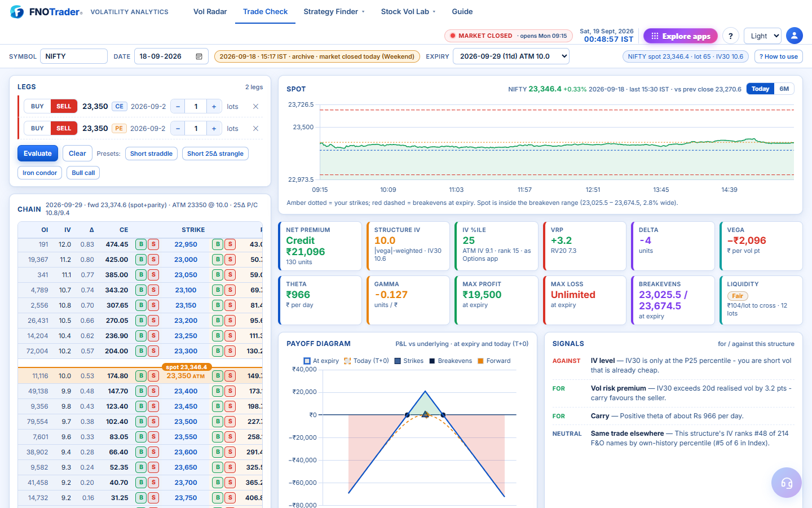Viewport: 812px width, 508px height.
Task: Open the Vol Radar tab
Action: [210, 12]
